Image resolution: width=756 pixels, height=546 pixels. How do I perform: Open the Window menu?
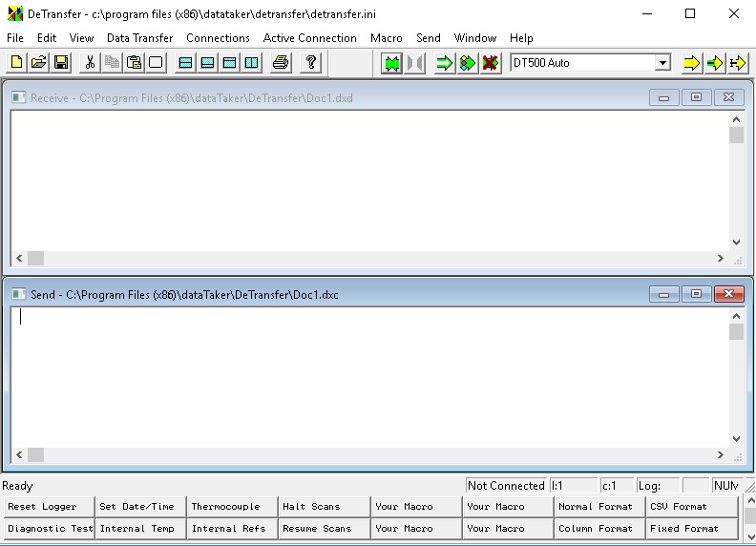pyautogui.click(x=475, y=38)
